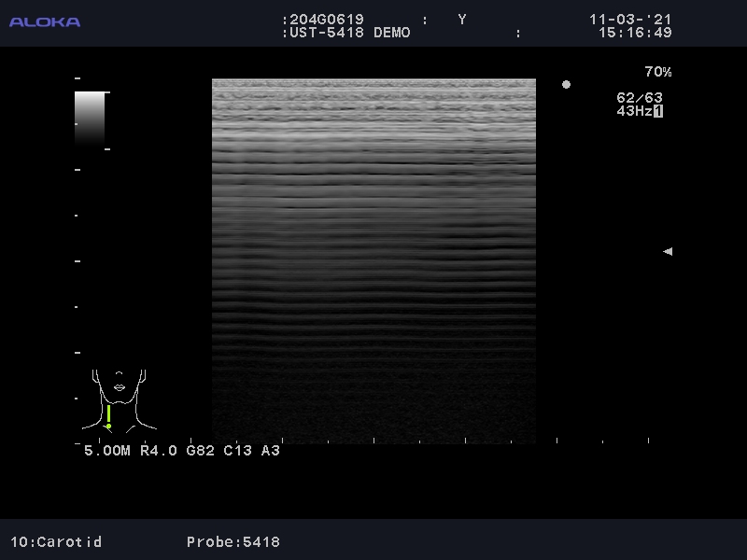Click the 62/63 frame counter
This screenshot has height=560, width=747.
click(640, 98)
